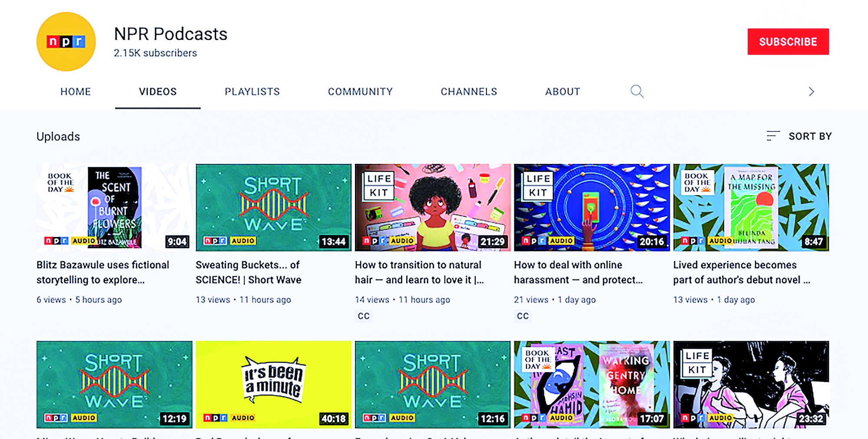Play the 12:19 Short Wave thumbnail
This screenshot has height=439, width=868.
point(114,384)
